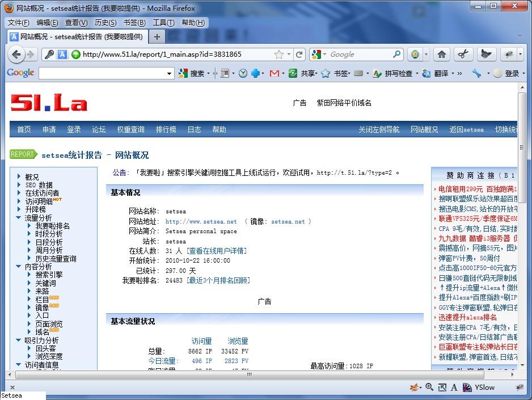Go back with the browser Back arrow

pyautogui.click(x=16, y=54)
